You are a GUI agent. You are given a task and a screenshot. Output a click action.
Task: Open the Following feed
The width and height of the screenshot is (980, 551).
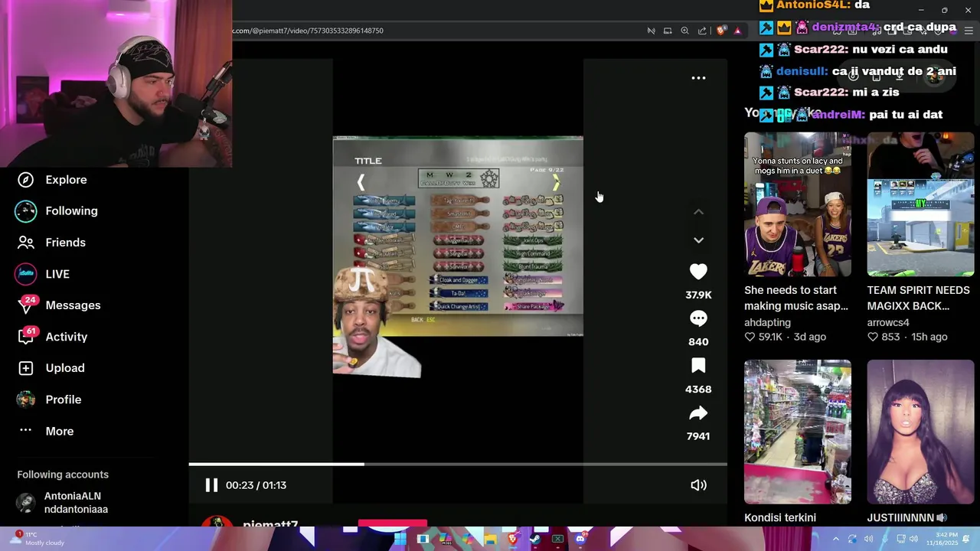57,211
